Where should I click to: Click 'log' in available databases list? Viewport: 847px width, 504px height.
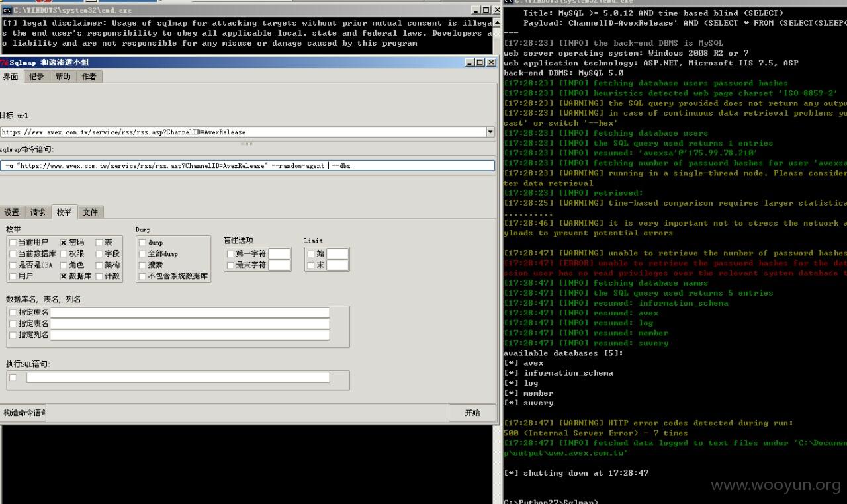[531, 383]
